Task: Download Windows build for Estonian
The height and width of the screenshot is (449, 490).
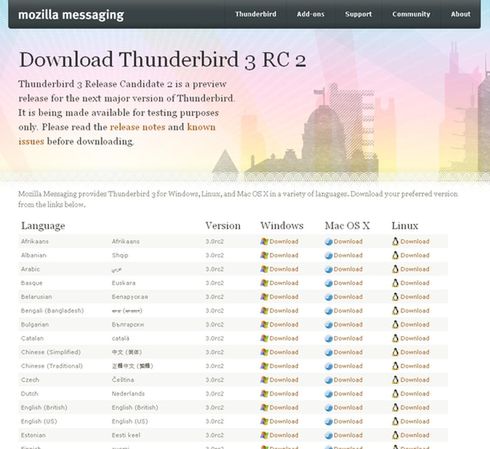Action: click(284, 435)
